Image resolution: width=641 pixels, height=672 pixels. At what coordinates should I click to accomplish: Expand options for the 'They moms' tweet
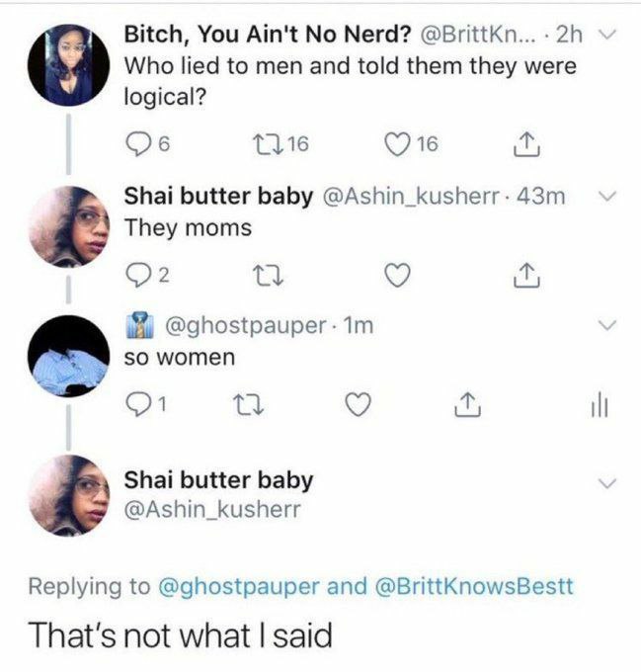607,196
